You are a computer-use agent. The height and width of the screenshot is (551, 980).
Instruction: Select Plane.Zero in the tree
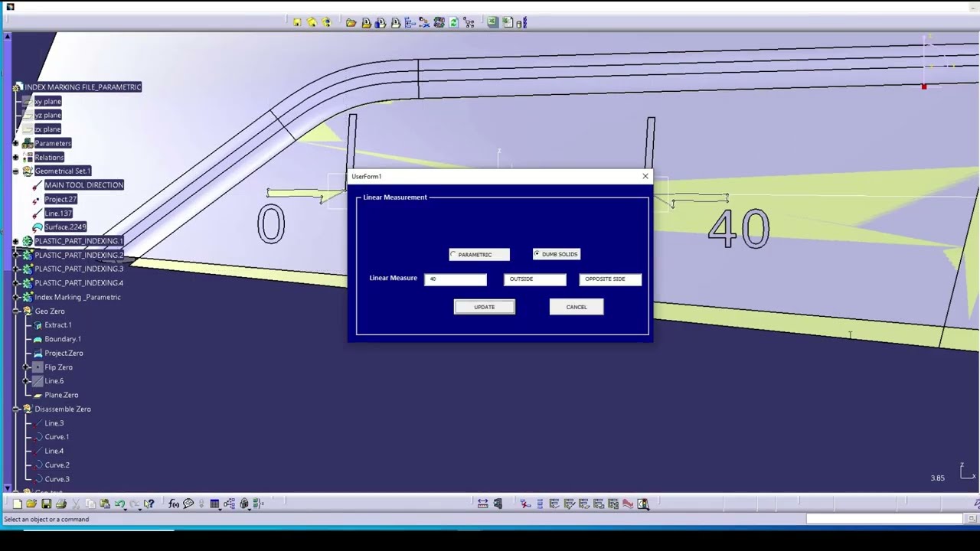[x=61, y=395]
